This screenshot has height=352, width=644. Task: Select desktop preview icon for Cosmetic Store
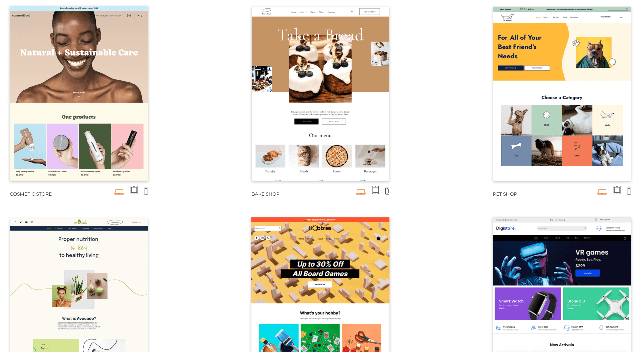tap(119, 192)
